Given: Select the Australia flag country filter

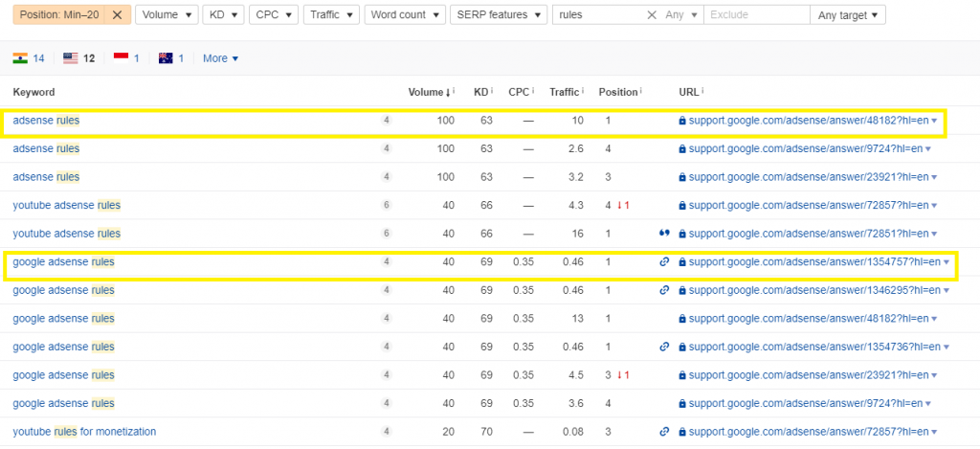Looking at the screenshot, I should tap(166, 58).
